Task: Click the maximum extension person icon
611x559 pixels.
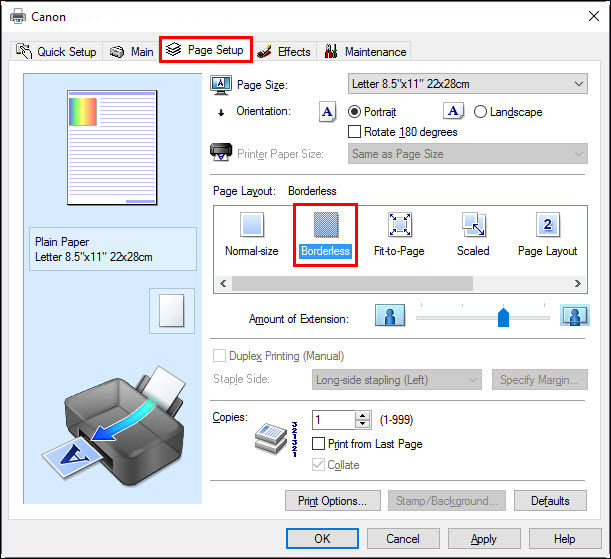Action: 575,315
